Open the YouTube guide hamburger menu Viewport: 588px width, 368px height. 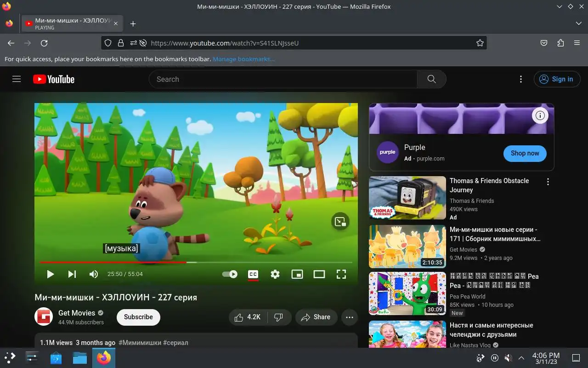[x=17, y=79]
